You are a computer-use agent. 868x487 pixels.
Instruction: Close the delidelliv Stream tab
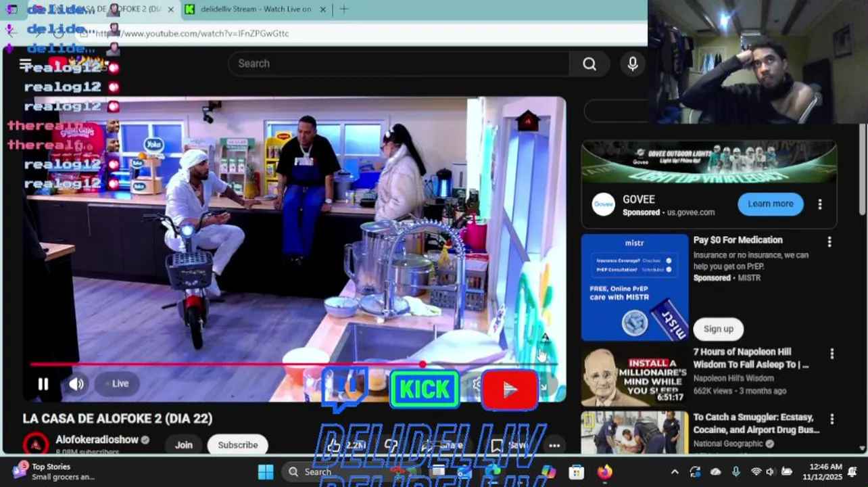(322, 9)
